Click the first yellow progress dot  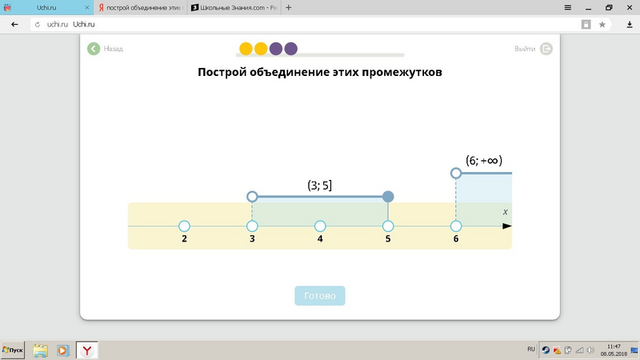246,49
